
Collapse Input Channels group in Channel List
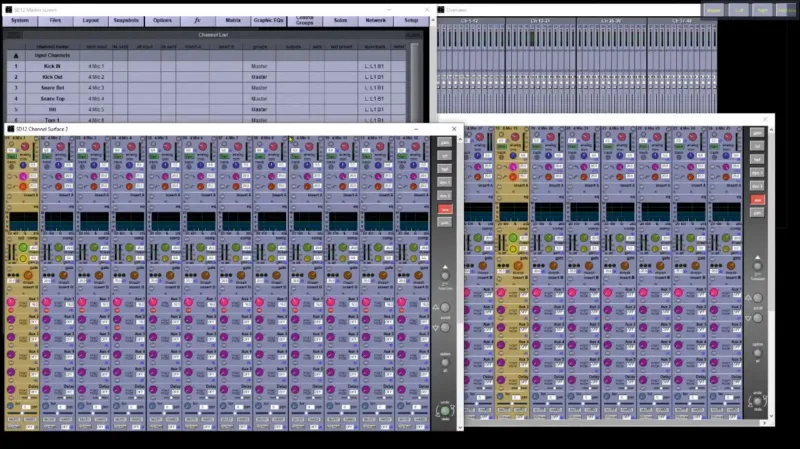click(16, 55)
